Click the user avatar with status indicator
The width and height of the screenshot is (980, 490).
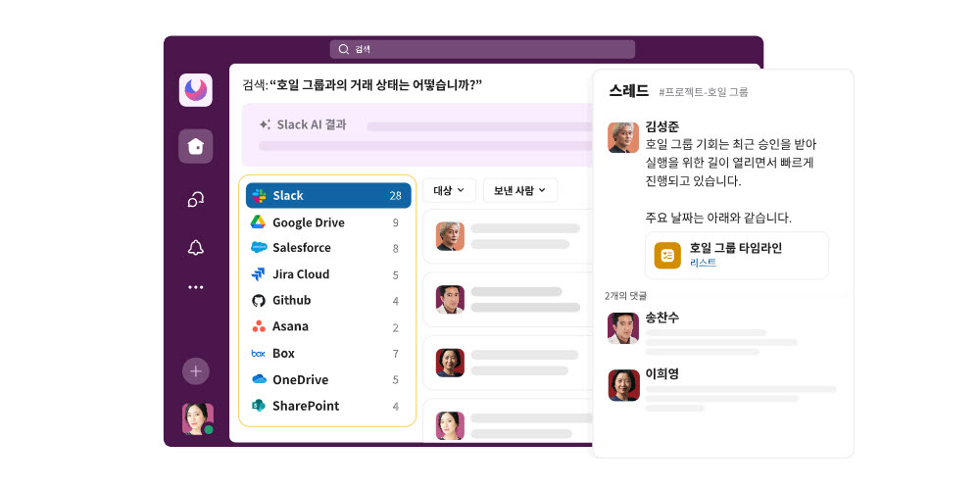[198, 418]
